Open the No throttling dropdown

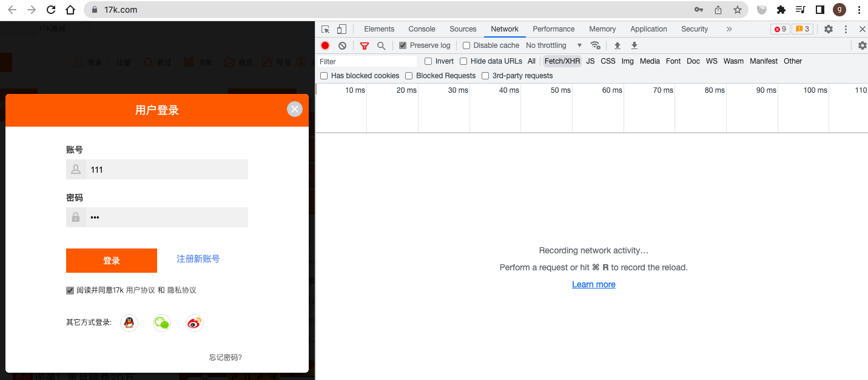553,45
